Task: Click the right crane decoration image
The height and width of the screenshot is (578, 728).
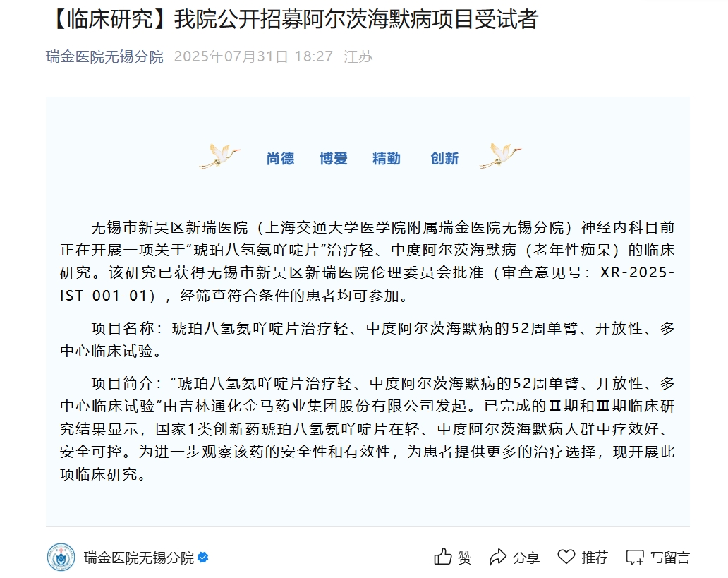Action: click(501, 156)
